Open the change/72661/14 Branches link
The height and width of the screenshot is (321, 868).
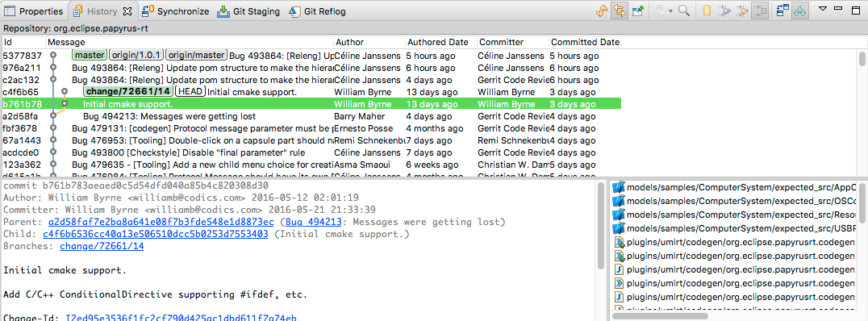[x=102, y=246]
